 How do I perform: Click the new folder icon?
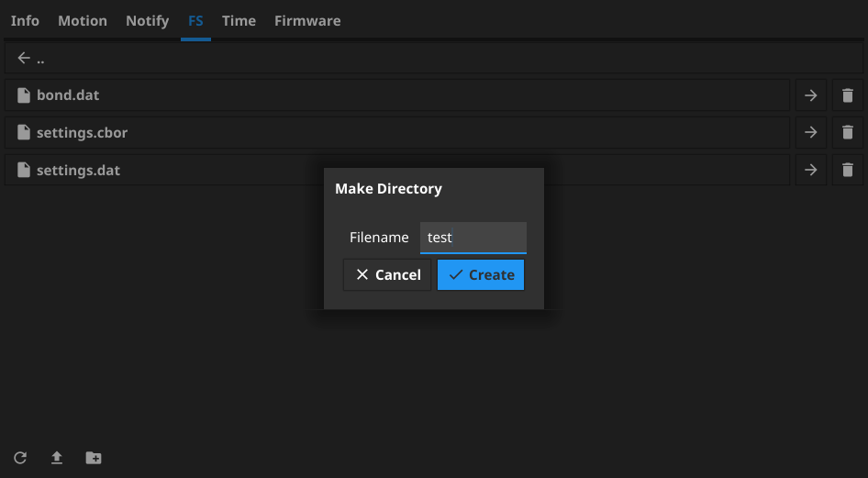(x=94, y=457)
